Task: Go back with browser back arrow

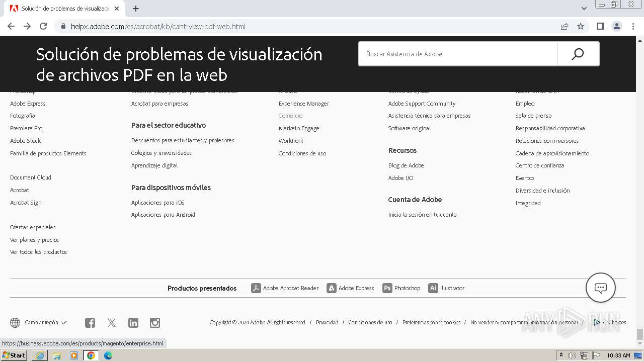Action: (x=11, y=26)
